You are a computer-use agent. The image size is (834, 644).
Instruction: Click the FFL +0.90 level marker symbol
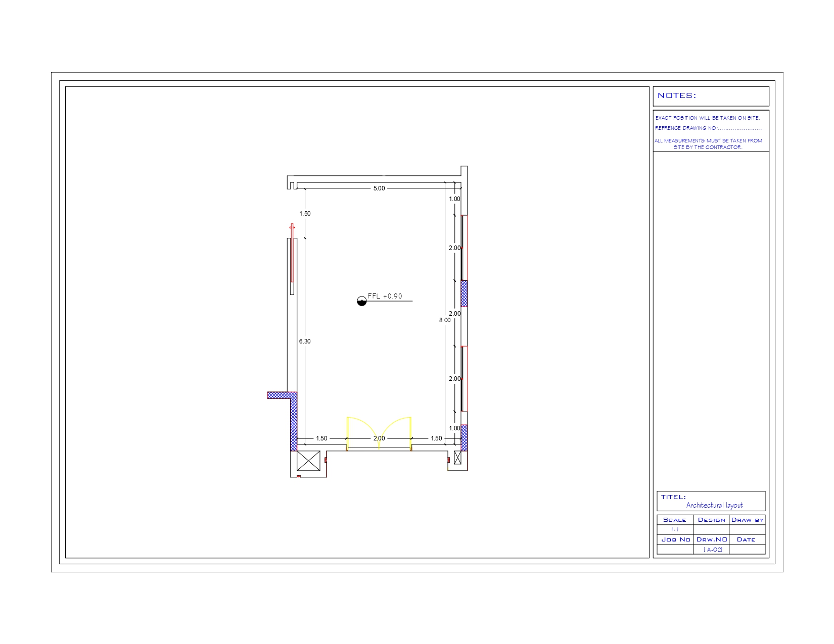[x=361, y=301]
